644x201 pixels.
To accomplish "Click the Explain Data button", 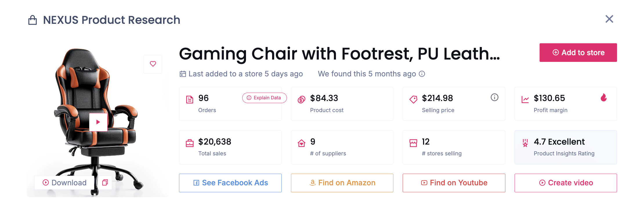I will click(x=264, y=98).
